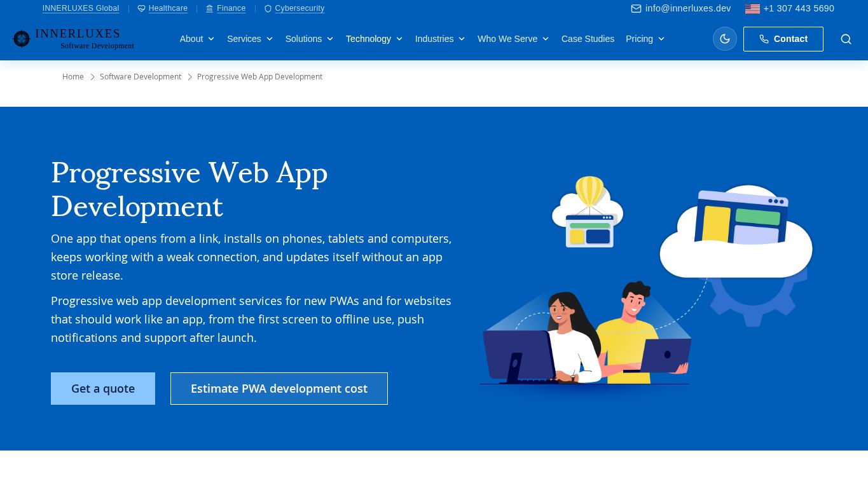This screenshot has width=868, height=488.
Task: Open the Case Studies menu item
Action: pos(588,39)
